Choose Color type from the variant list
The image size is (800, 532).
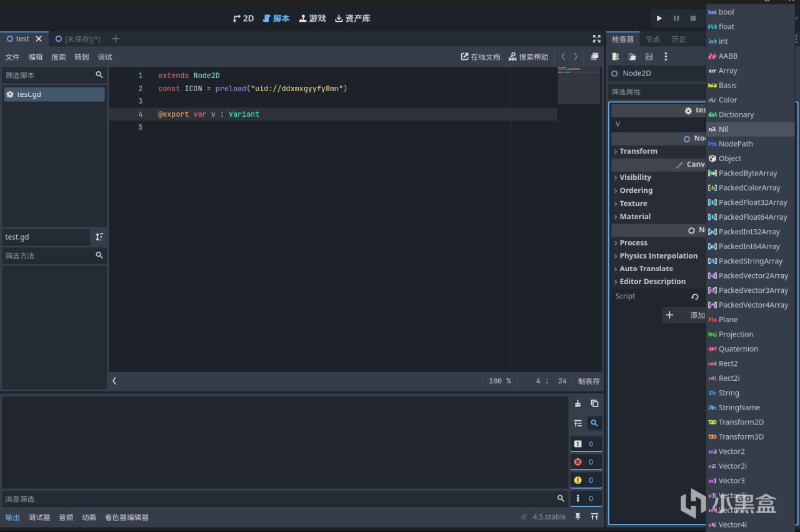727,100
